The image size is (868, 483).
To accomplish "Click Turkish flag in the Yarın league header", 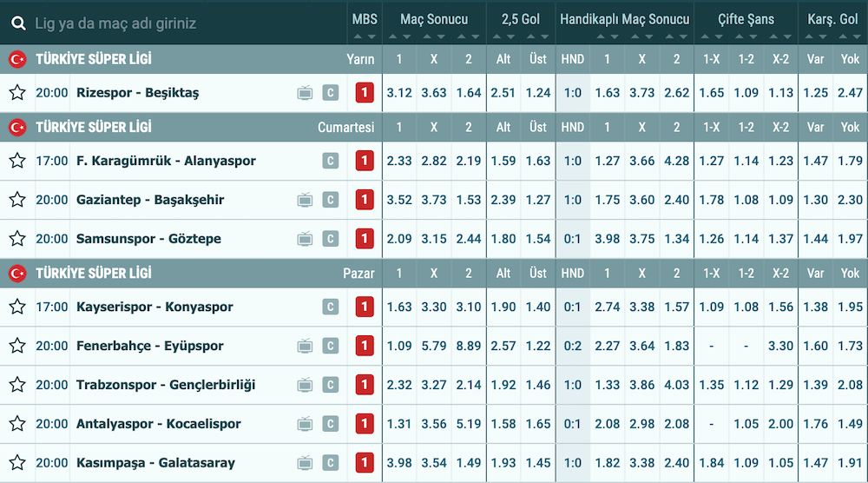I will (x=17, y=59).
